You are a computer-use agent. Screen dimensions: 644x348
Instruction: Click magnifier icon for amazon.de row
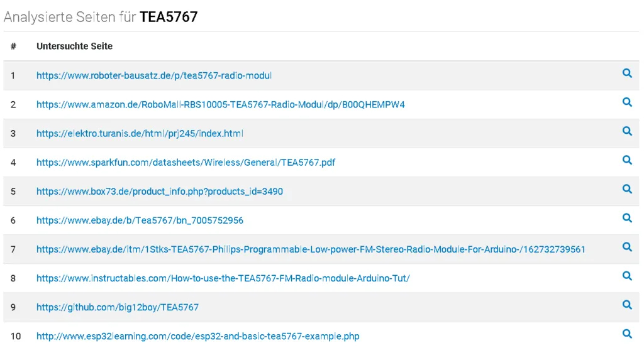[626, 102]
